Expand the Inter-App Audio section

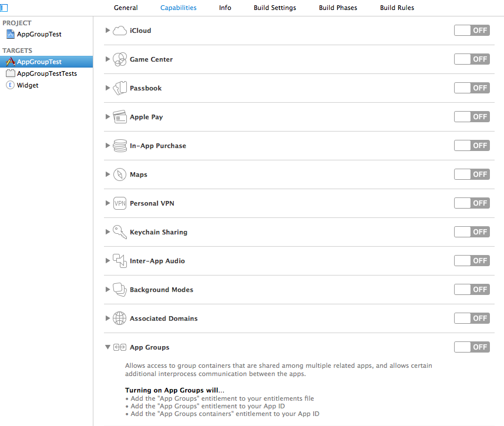tap(107, 261)
